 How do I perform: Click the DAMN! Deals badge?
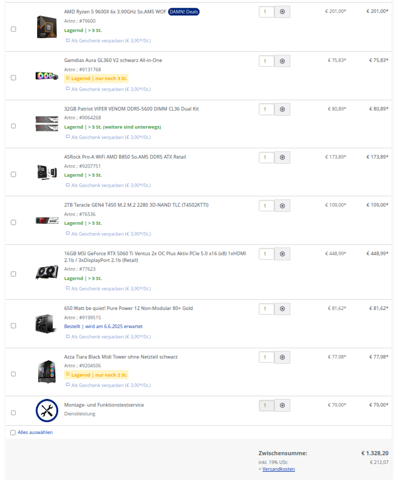[x=184, y=12]
